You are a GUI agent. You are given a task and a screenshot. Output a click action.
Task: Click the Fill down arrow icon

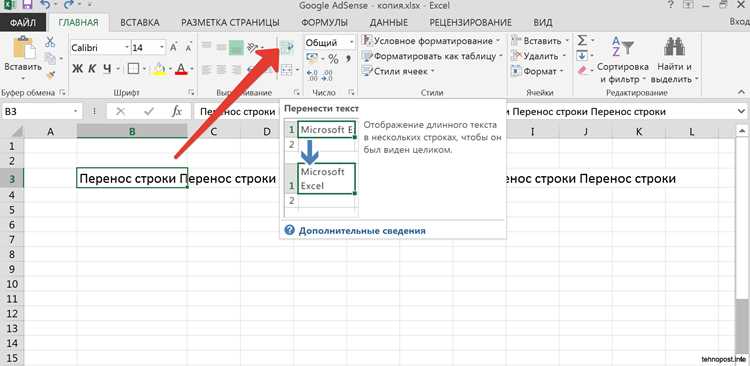582,55
